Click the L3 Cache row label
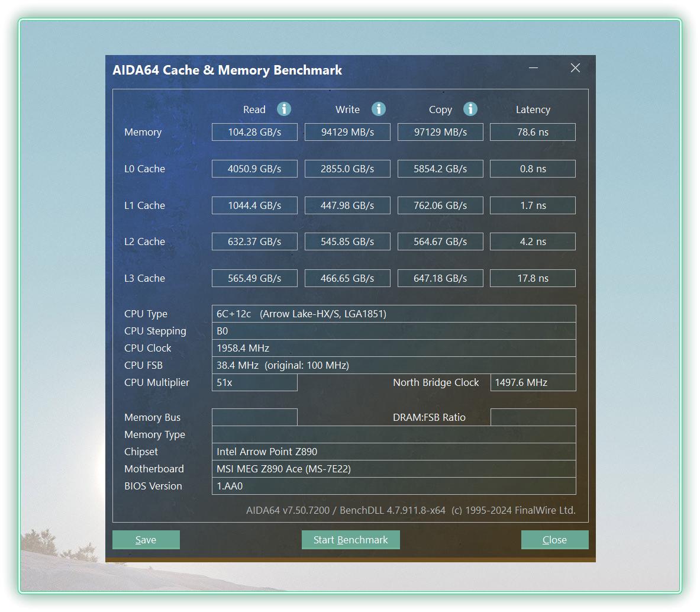Image resolution: width=700 pixels, height=612 pixels. click(144, 278)
